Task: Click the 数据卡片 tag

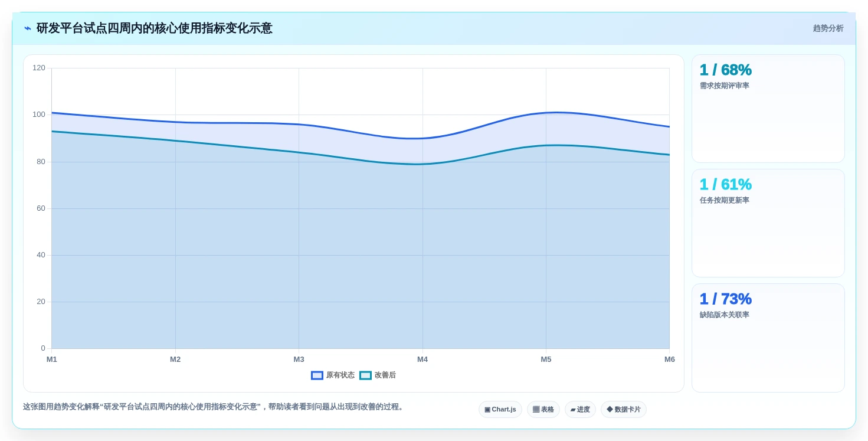Action: click(624, 410)
